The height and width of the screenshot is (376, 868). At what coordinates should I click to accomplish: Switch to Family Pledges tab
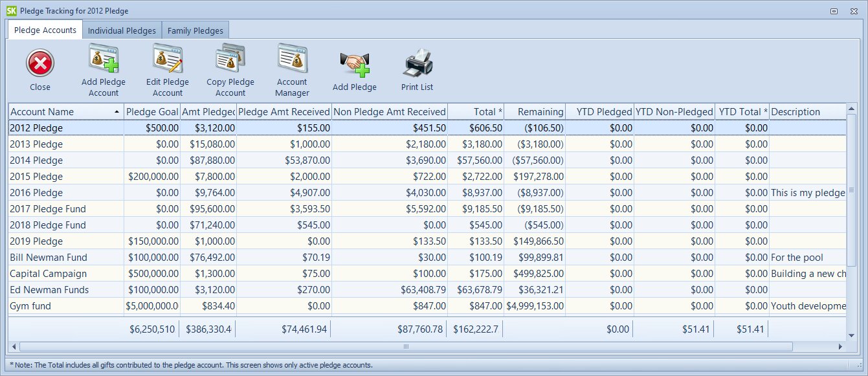(x=195, y=30)
